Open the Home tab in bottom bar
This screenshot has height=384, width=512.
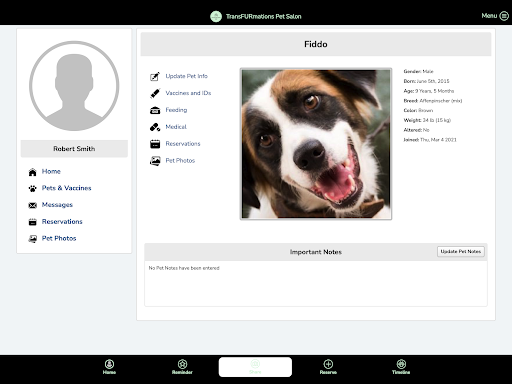109,367
